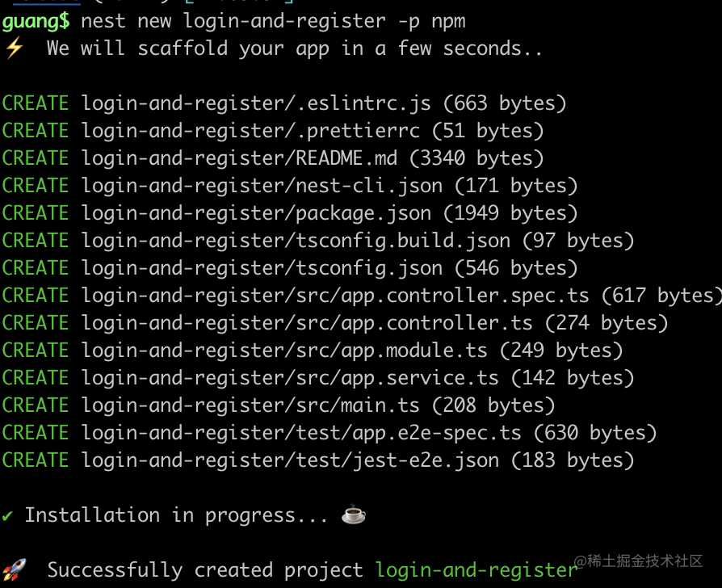Click the guang$ shell prompt

click(36, 20)
